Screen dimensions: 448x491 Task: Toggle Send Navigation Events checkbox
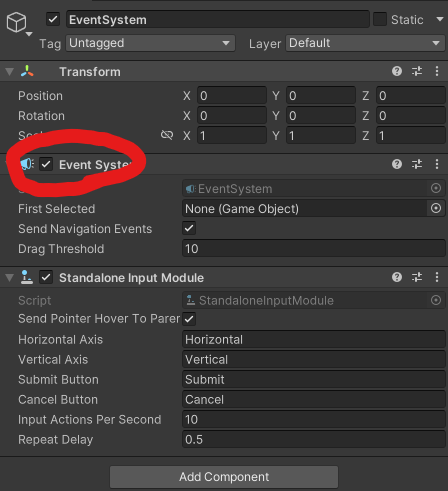[189, 228]
